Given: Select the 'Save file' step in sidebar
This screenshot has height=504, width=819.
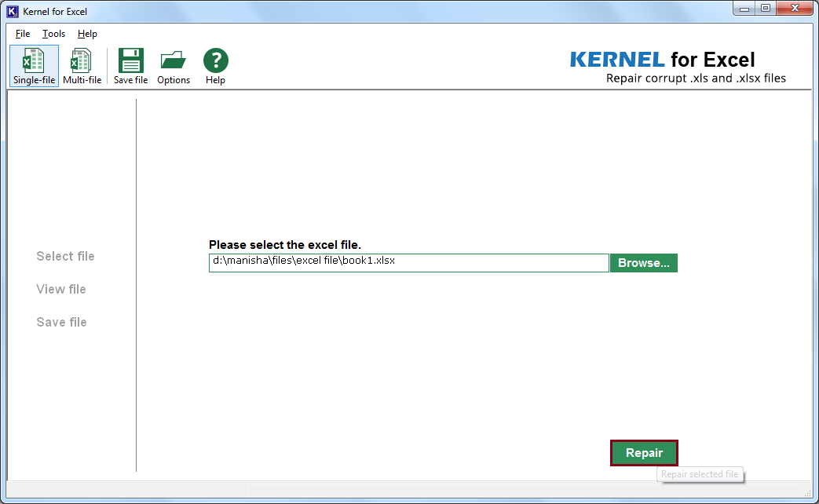Looking at the screenshot, I should coord(61,322).
